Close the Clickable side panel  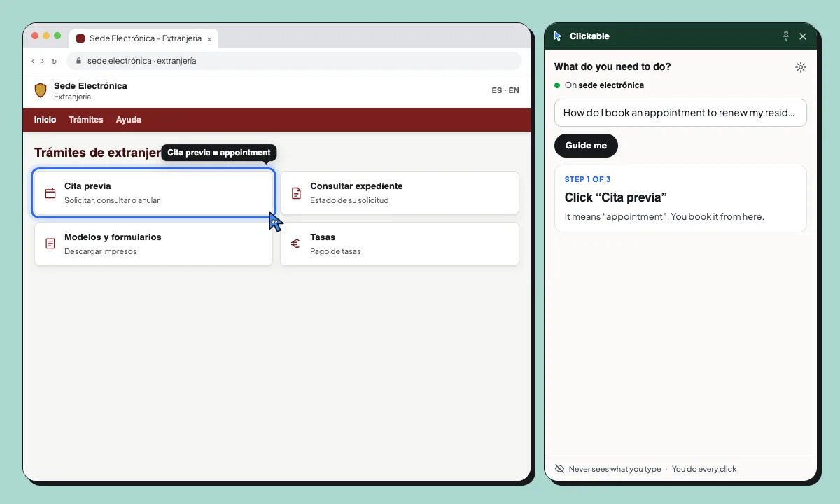(x=803, y=36)
